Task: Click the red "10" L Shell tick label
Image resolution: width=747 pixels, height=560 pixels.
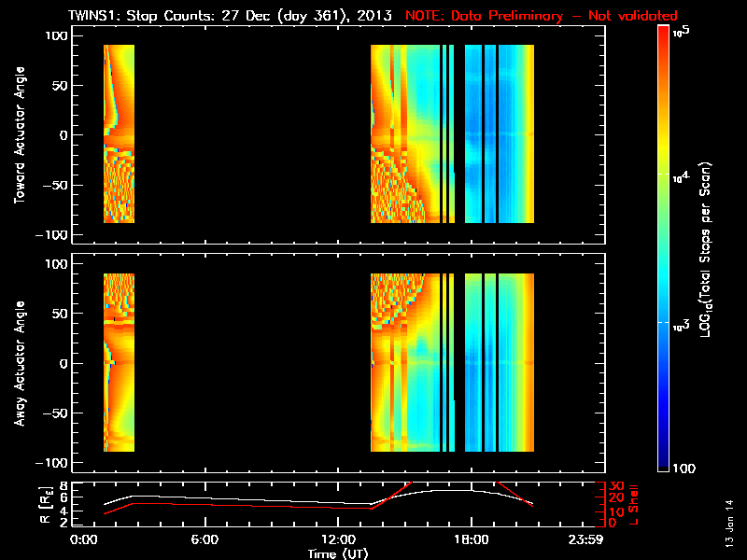Action: (616, 511)
